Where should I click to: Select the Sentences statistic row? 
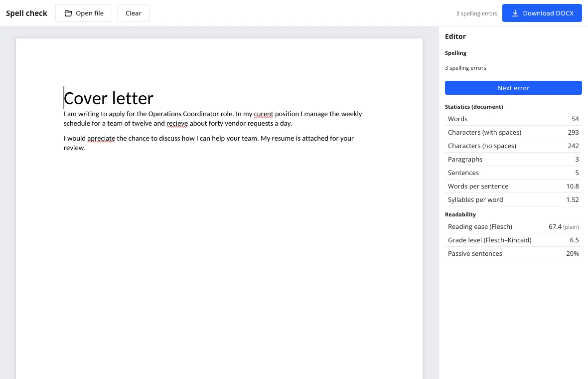[513, 173]
